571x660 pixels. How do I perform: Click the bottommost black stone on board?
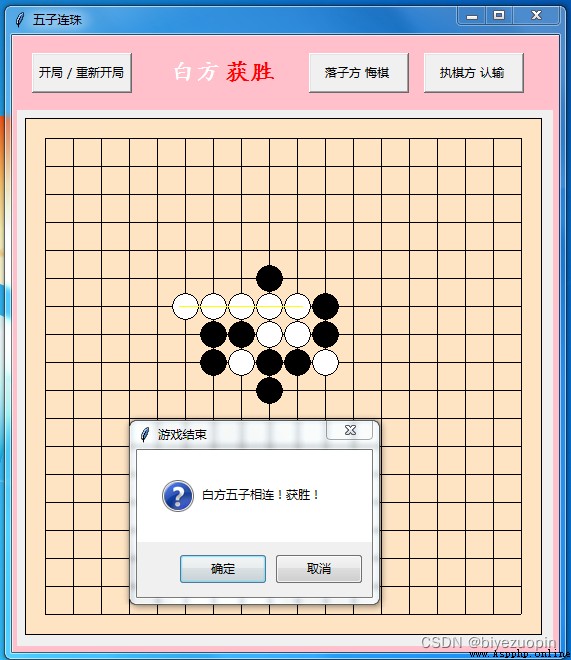(269, 390)
